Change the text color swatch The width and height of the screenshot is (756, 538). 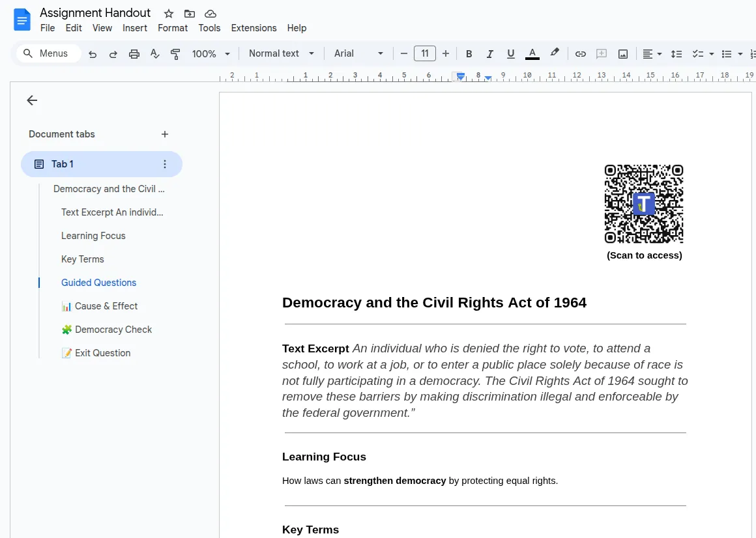(x=532, y=53)
